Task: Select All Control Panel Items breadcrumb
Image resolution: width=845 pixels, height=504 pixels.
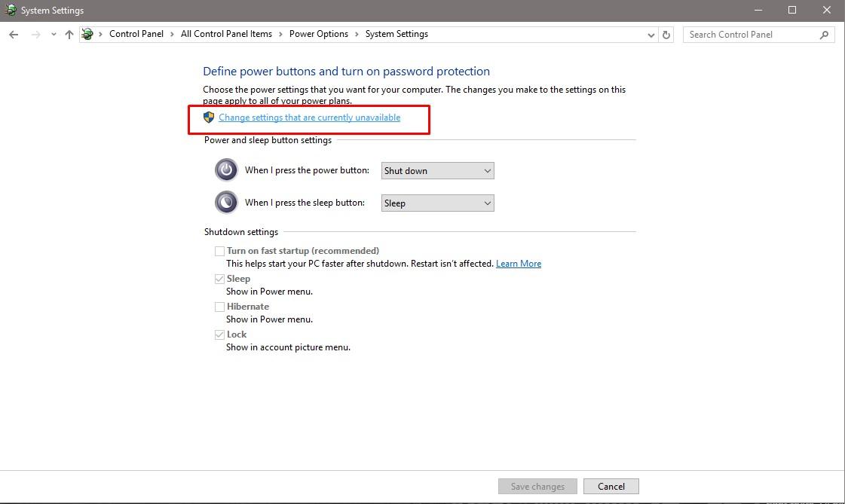Action: tap(226, 34)
